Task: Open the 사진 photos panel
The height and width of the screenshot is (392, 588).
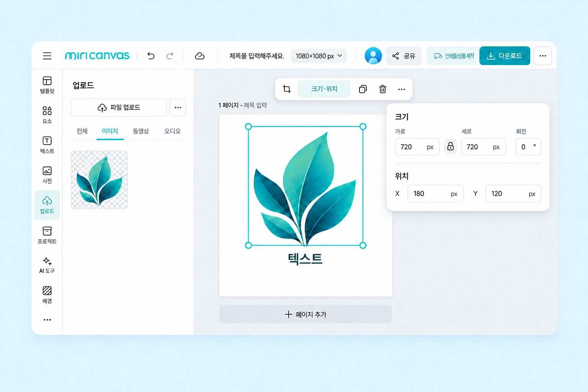Action: coord(47,175)
